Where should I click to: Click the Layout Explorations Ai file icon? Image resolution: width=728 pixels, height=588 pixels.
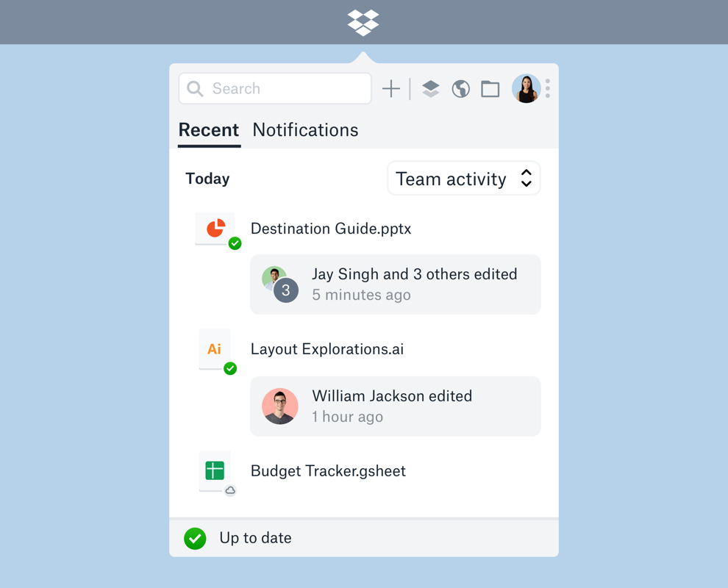point(215,349)
